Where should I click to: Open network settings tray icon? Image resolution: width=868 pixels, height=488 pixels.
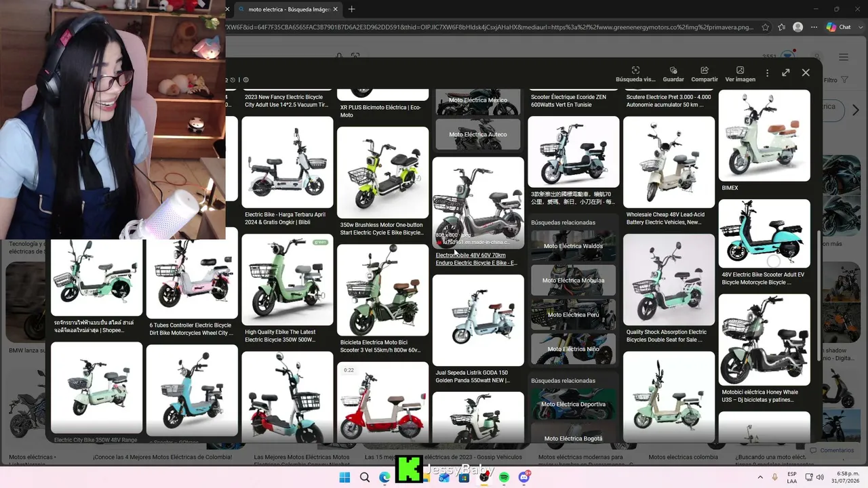[809, 478]
